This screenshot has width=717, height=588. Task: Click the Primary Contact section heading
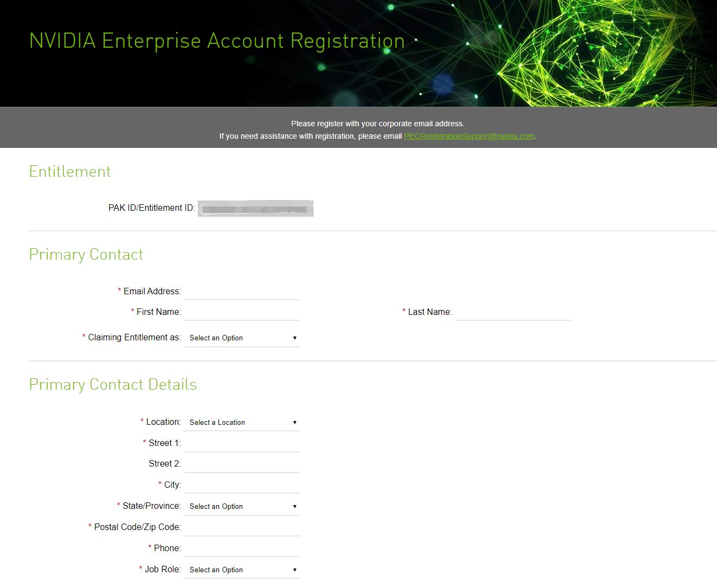(86, 255)
